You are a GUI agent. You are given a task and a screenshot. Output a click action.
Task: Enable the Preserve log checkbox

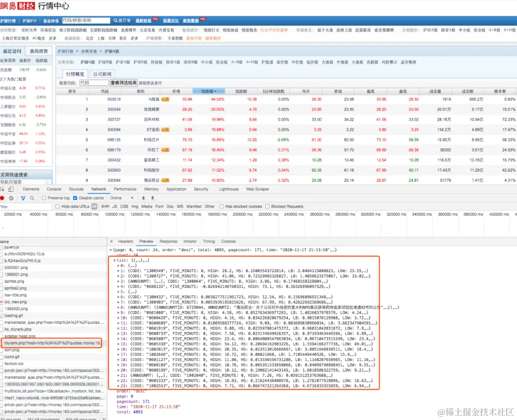[44, 198]
